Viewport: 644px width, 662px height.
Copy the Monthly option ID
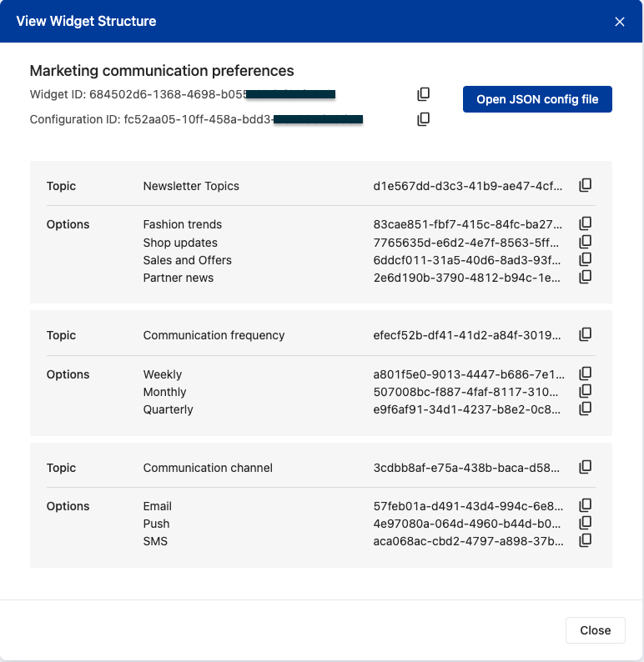point(586,391)
